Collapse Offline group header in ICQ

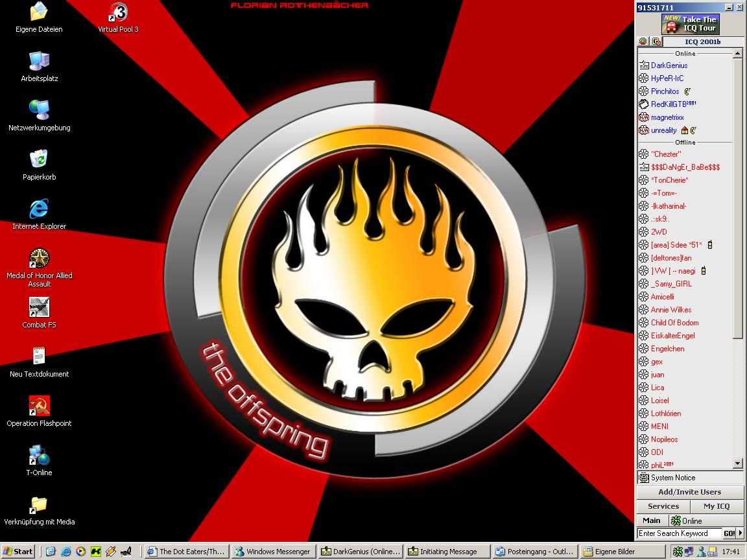pos(685,143)
